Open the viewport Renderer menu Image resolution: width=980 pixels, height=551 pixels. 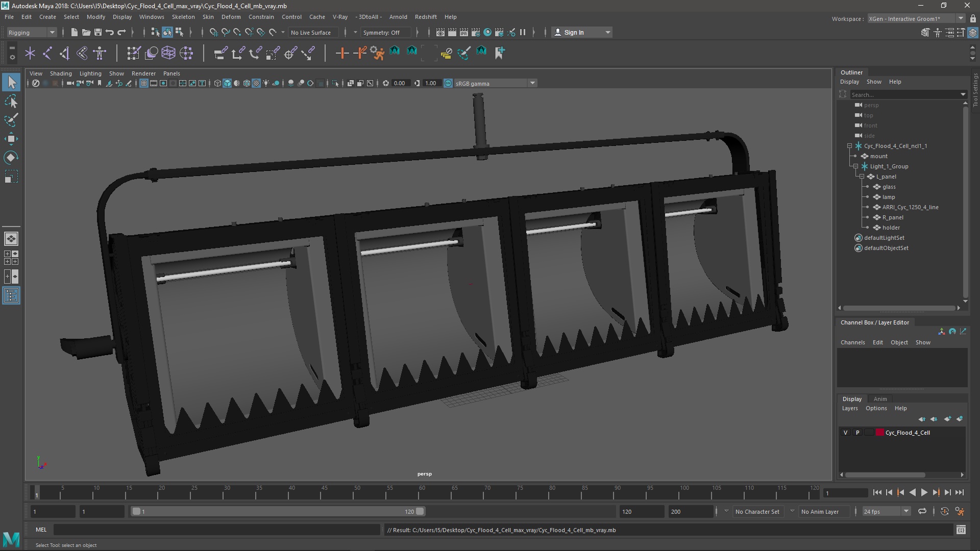(x=143, y=73)
